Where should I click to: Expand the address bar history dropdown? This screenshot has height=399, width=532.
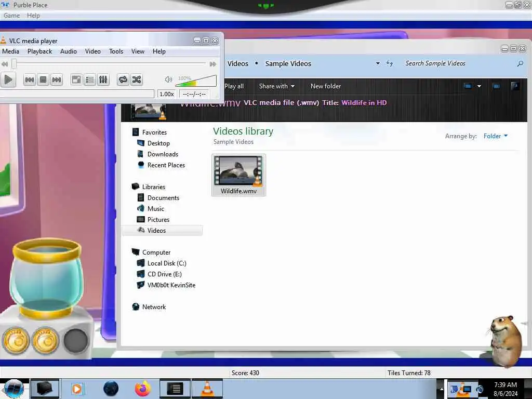coord(378,63)
